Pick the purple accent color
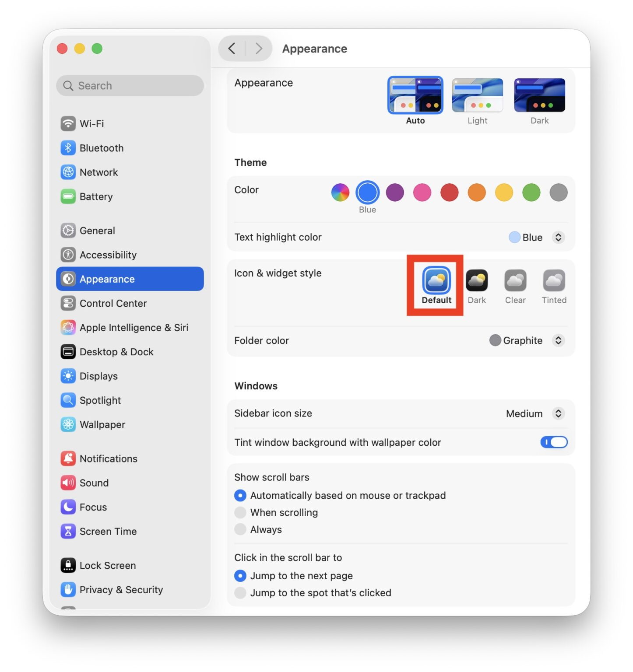Screen dimensions: 633x672 tap(394, 193)
